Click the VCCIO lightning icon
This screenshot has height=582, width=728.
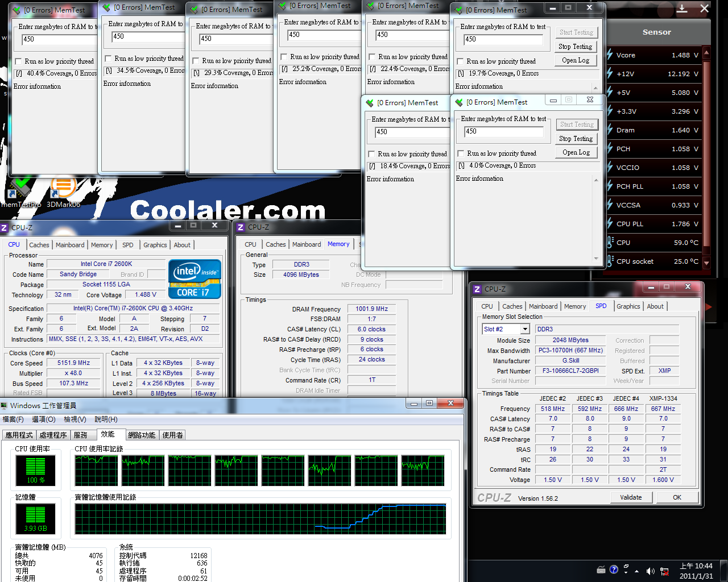tap(610, 168)
